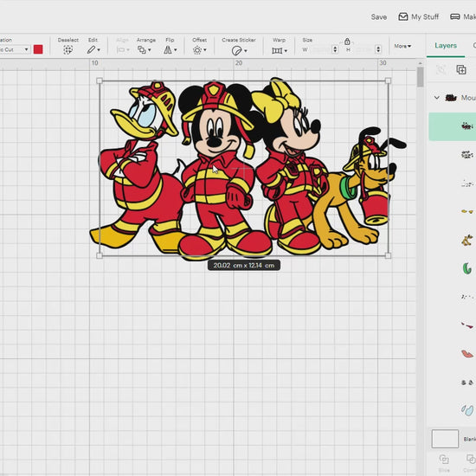Open the Edit pencil tool
The height and width of the screenshot is (476, 476).
click(92, 49)
